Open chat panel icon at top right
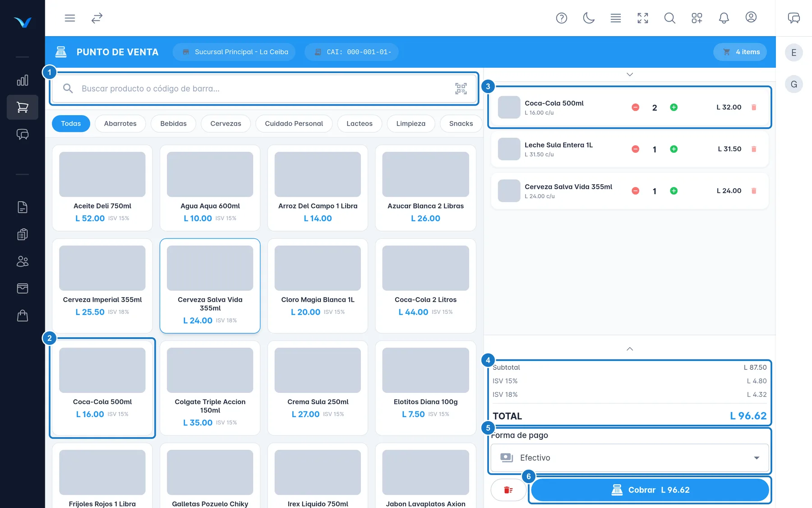Viewport: 812px width, 508px height. click(x=794, y=18)
